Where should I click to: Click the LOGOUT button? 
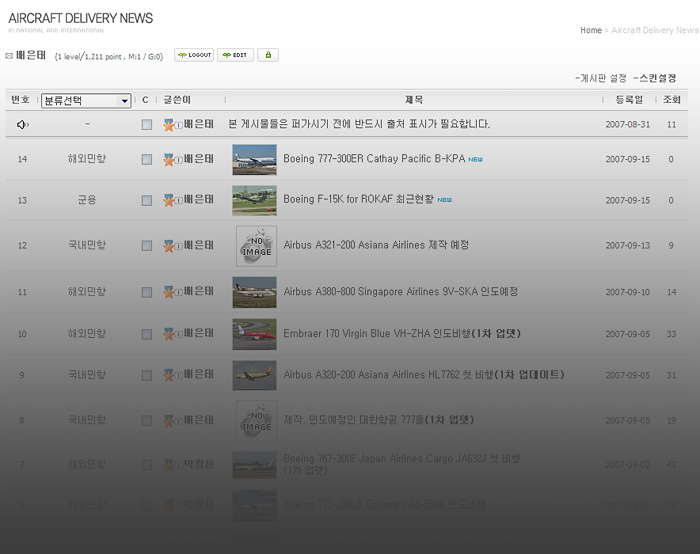(x=194, y=55)
